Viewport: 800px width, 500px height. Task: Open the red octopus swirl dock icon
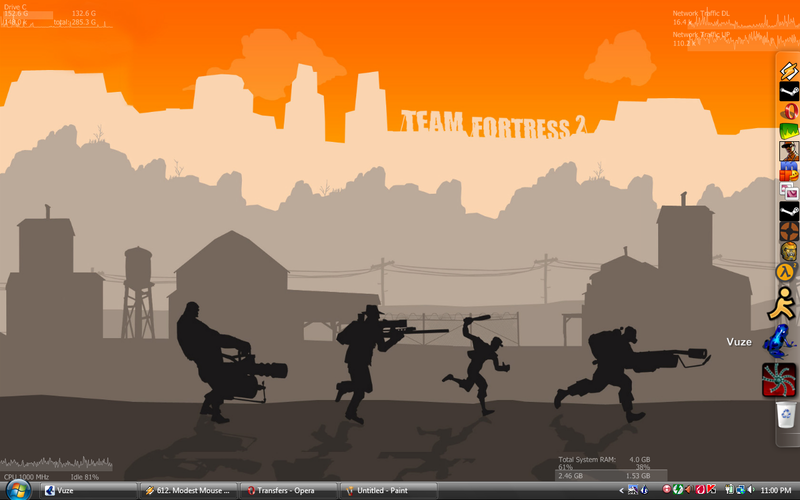pyautogui.click(x=779, y=380)
